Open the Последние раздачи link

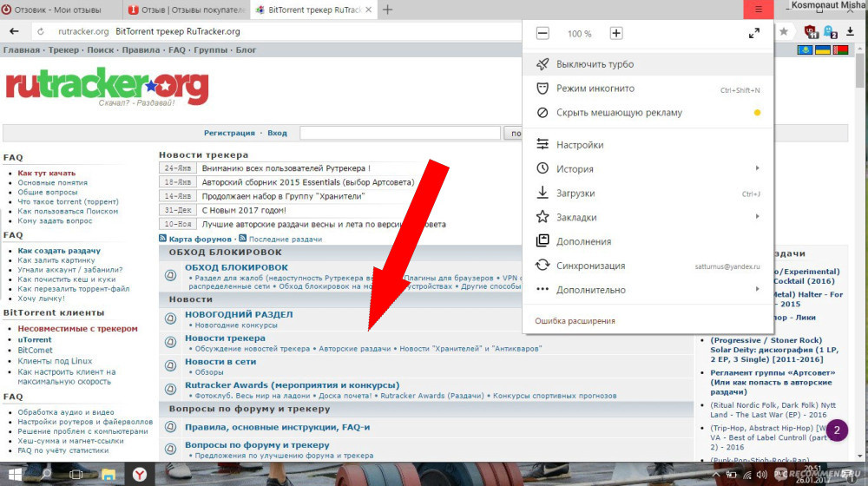[x=285, y=240]
